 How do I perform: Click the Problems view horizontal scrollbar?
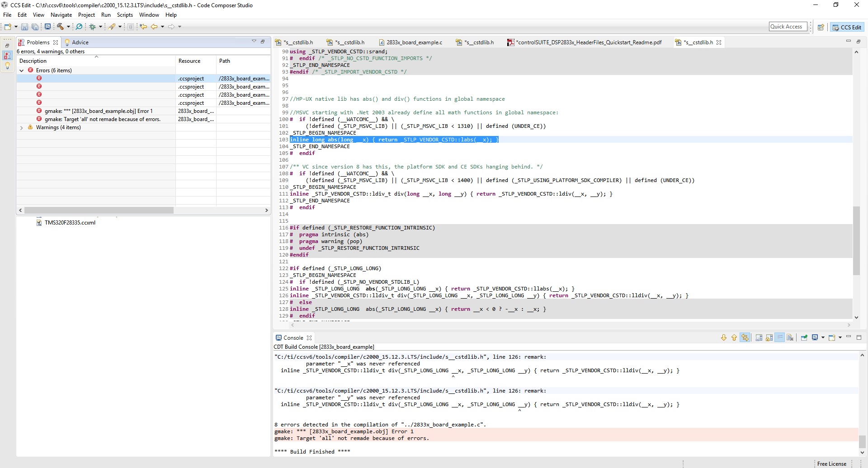pos(99,211)
